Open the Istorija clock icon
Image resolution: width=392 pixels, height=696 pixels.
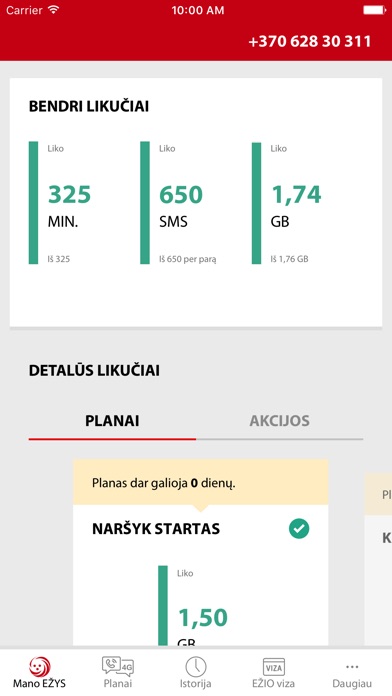tap(196, 667)
